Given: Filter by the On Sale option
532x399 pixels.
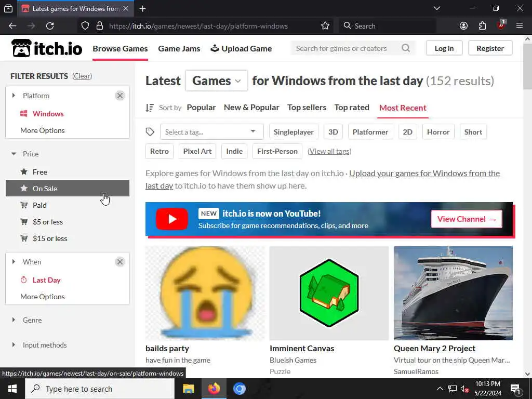Looking at the screenshot, I should click(68, 188).
